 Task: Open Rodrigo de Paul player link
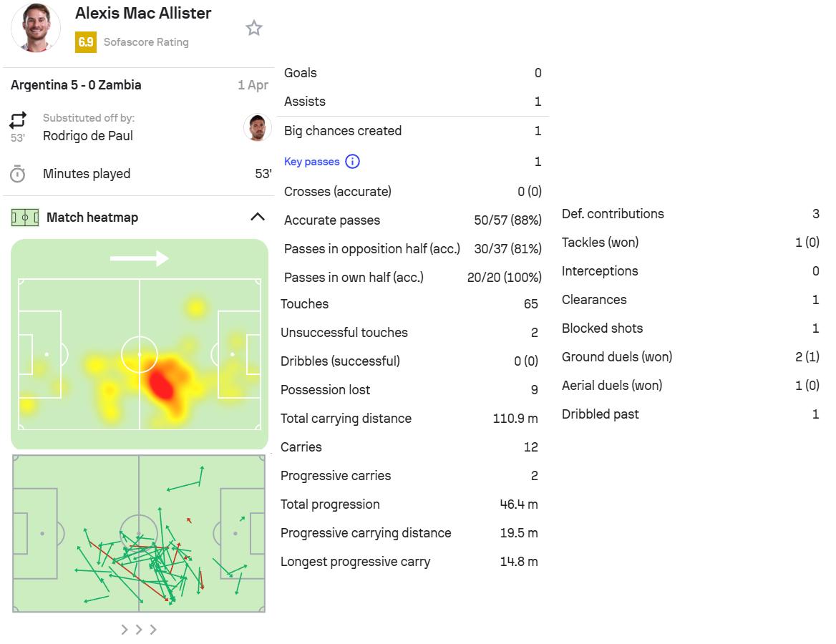click(x=88, y=136)
